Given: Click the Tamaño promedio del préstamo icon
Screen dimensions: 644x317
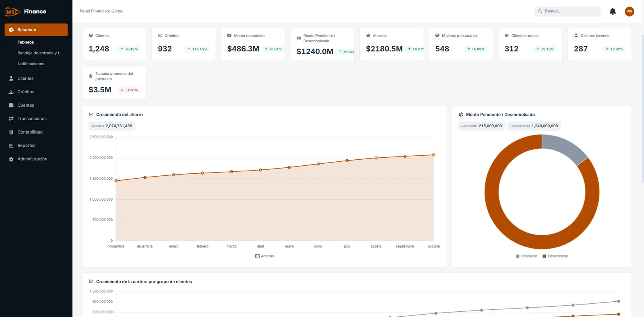Looking at the screenshot, I should [91, 76].
